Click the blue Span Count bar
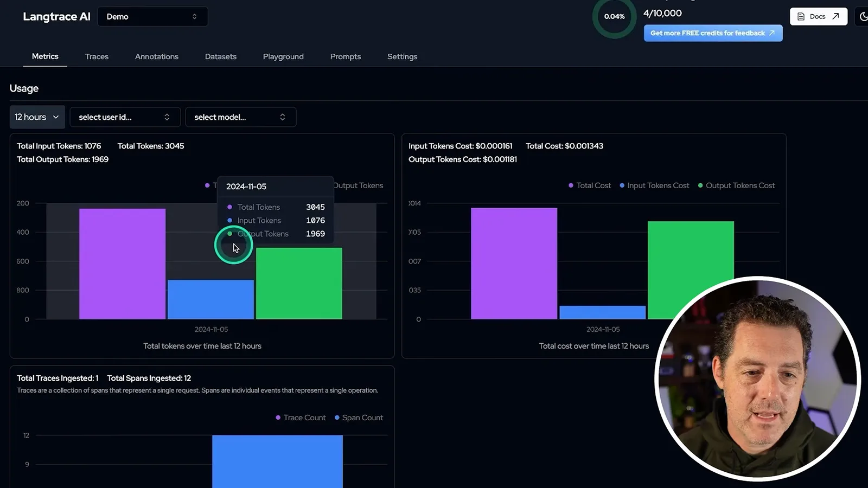This screenshot has width=868, height=488. point(277,461)
